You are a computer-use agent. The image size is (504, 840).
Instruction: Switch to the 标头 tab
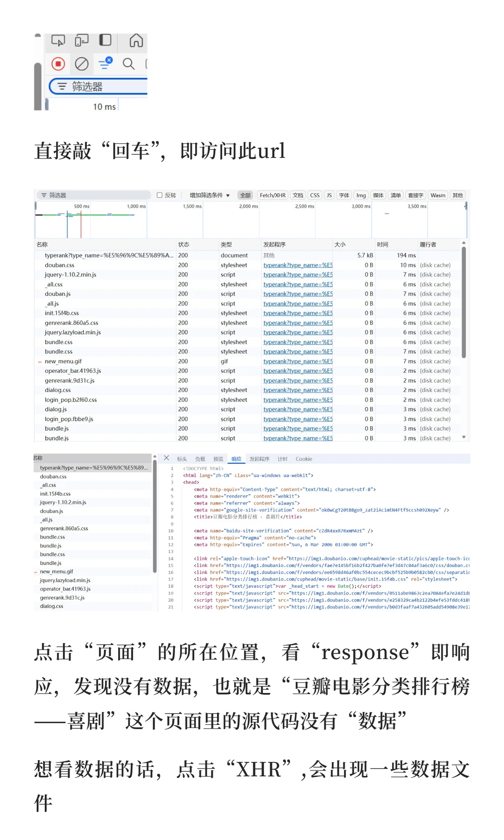coord(182,459)
